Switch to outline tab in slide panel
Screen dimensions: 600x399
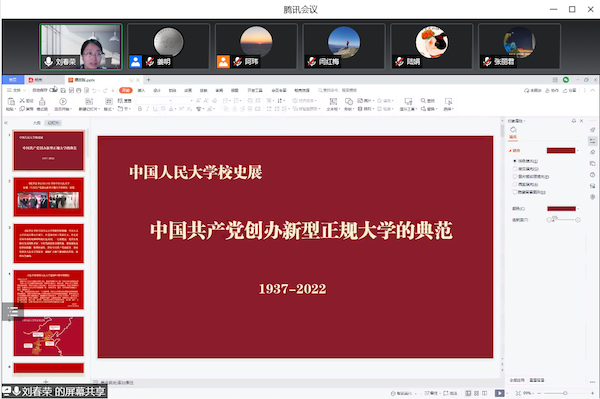pyautogui.click(x=36, y=123)
